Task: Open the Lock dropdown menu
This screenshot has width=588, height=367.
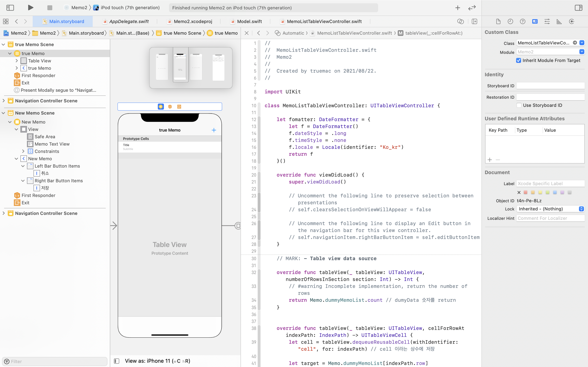Action: click(551, 209)
